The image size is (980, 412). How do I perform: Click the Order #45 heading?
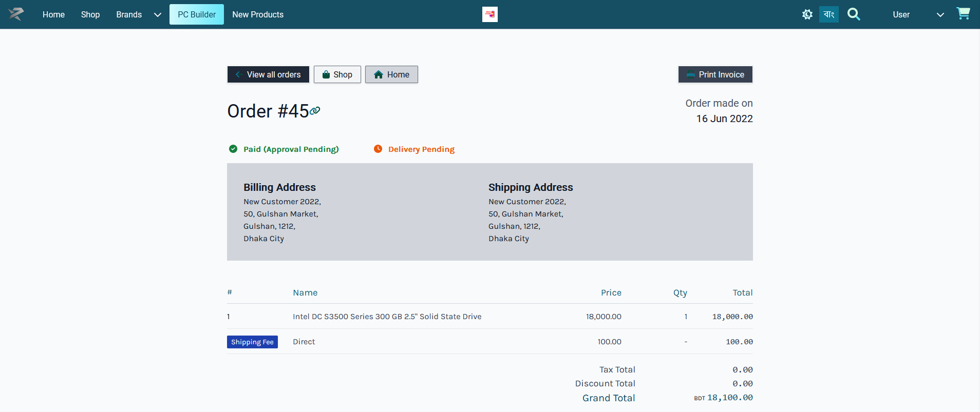click(268, 111)
